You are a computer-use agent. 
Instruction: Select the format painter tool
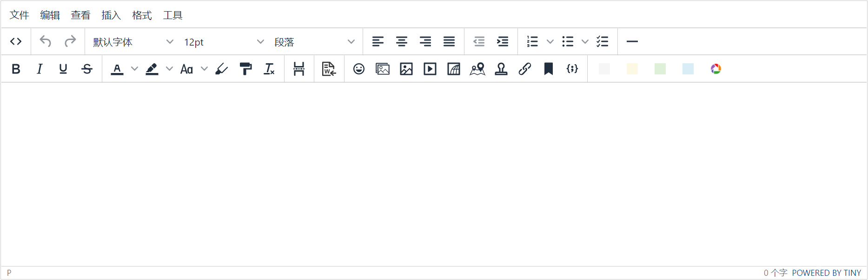(x=245, y=69)
